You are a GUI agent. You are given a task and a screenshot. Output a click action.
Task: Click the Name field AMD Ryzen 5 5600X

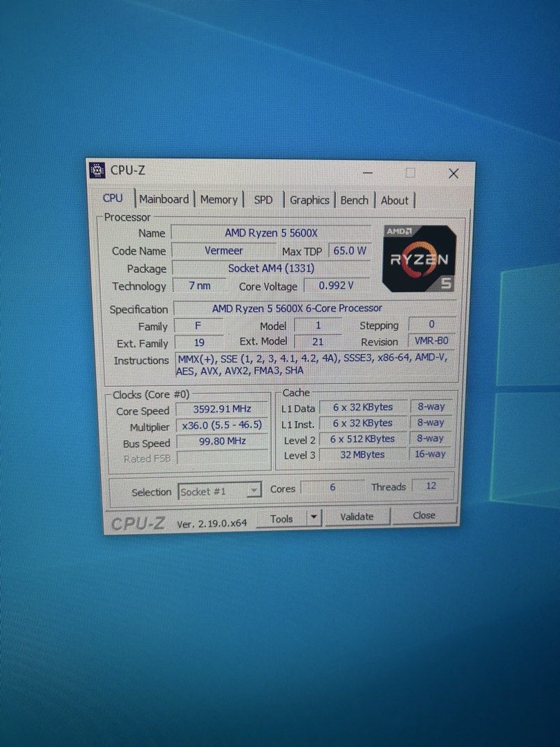click(271, 233)
